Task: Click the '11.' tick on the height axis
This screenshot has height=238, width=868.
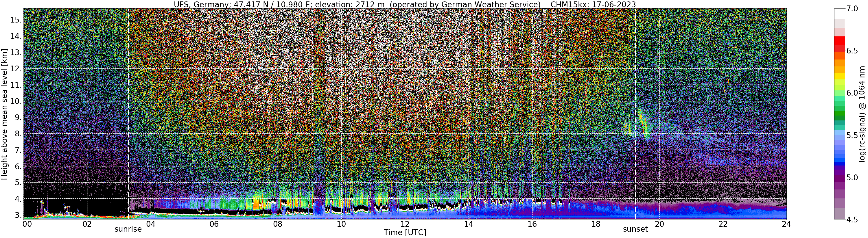Action: (x=16, y=85)
